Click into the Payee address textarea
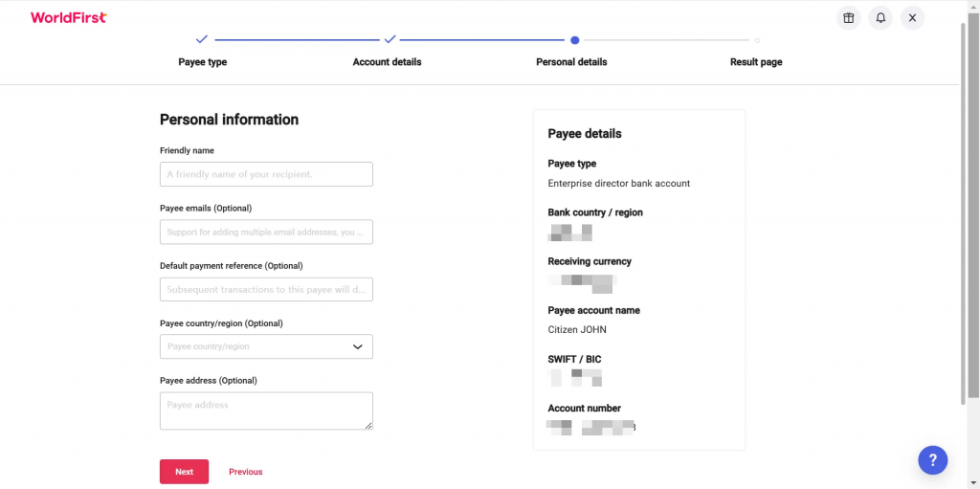 [x=266, y=411]
